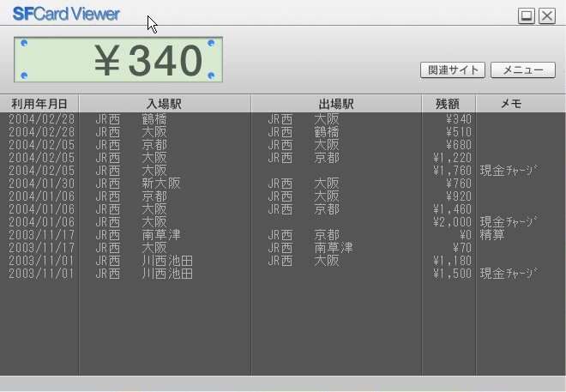Click the bottom-right blue corner dot on balance display
The width and height of the screenshot is (566, 392).
pyautogui.click(x=212, y=76)
